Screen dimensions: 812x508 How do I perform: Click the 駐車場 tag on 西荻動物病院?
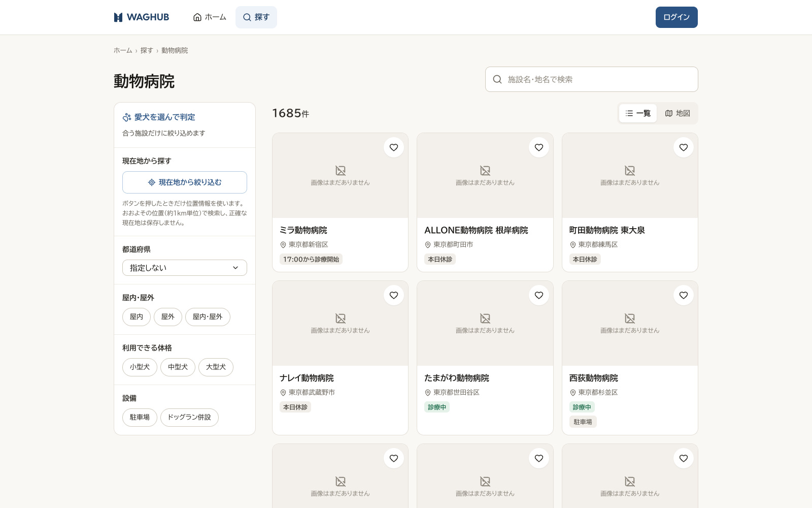583,422
